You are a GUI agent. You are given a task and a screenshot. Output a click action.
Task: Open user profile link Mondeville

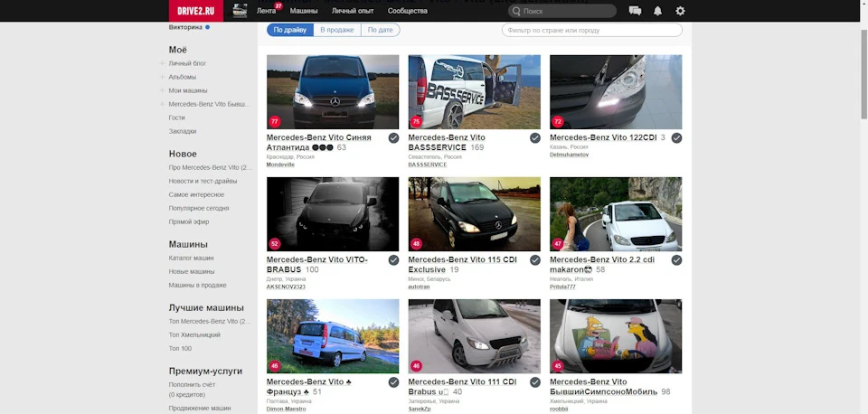click(280, 165)
